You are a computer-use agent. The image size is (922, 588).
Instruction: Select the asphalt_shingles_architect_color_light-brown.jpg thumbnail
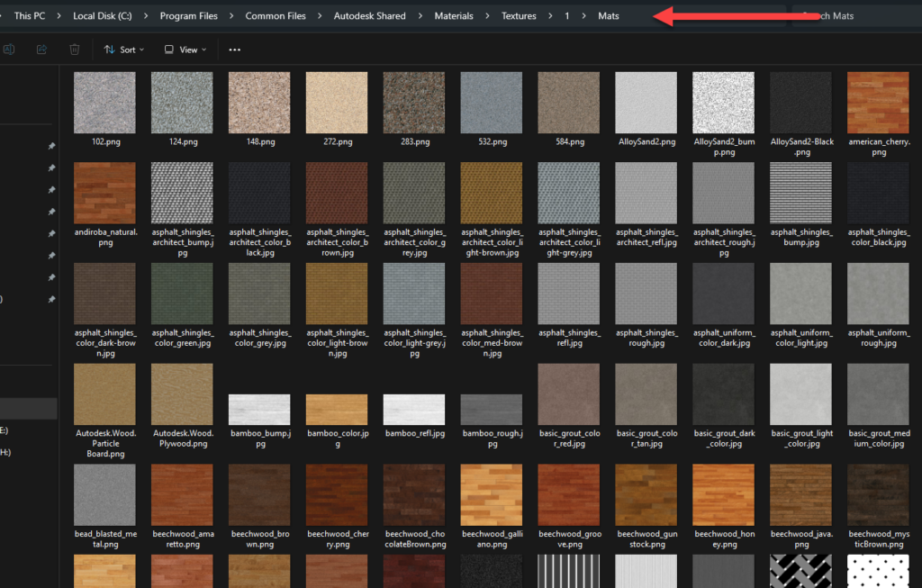point(492,194)
